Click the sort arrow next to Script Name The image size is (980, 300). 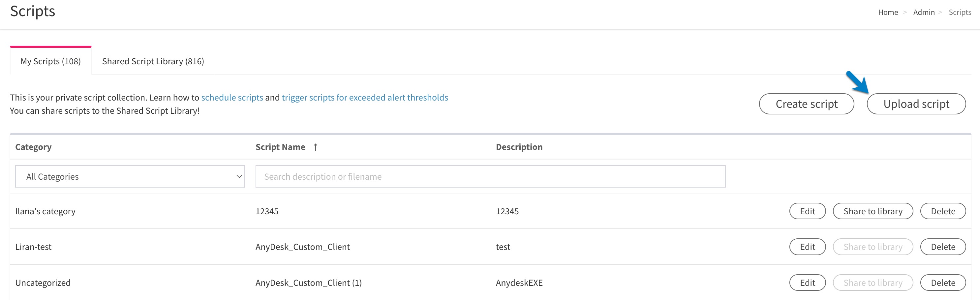coord(315,147)
